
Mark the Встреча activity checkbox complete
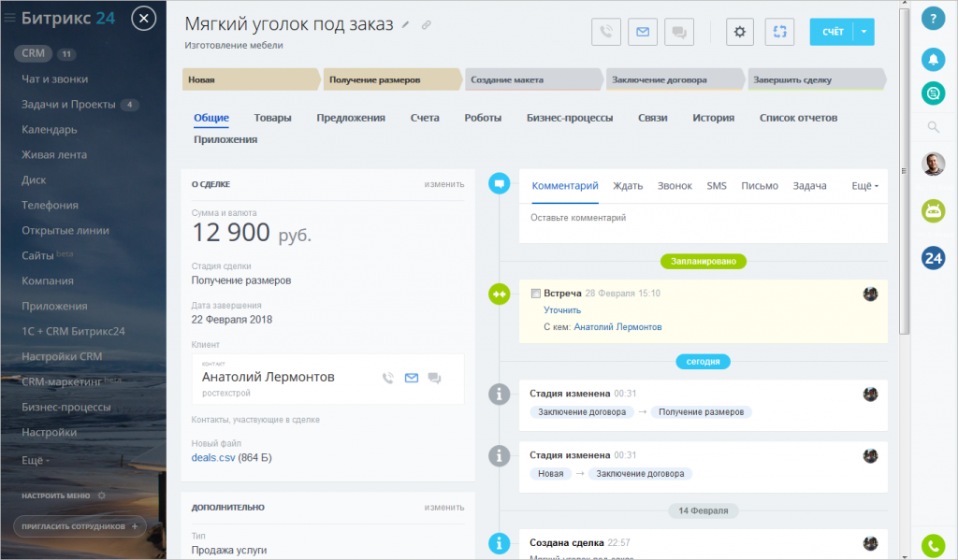pyautogui.click(x=535, y=294)
